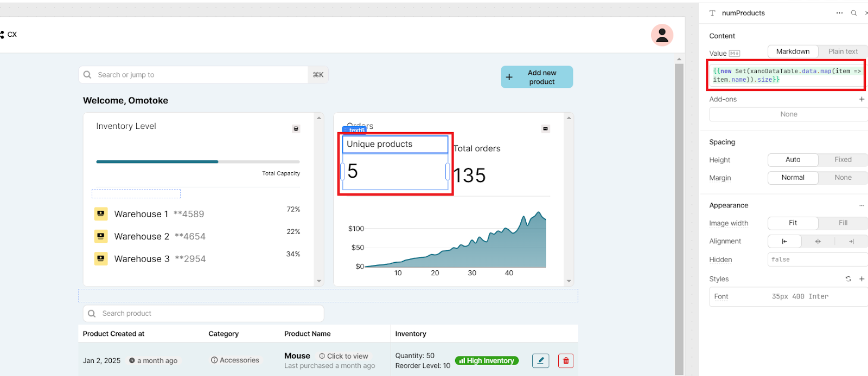
Task: Click the Warehouse 1 yellow icon
Action: (x=101, y=214)
